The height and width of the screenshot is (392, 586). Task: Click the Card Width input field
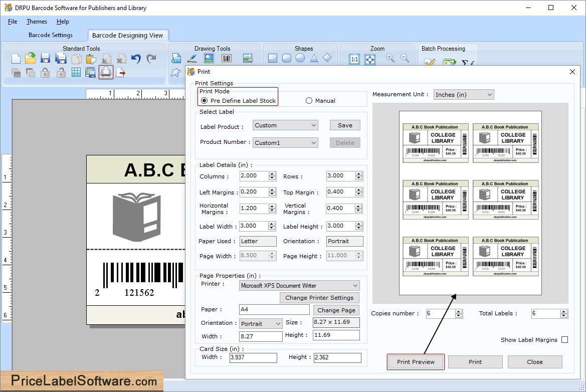click(253, 358)
